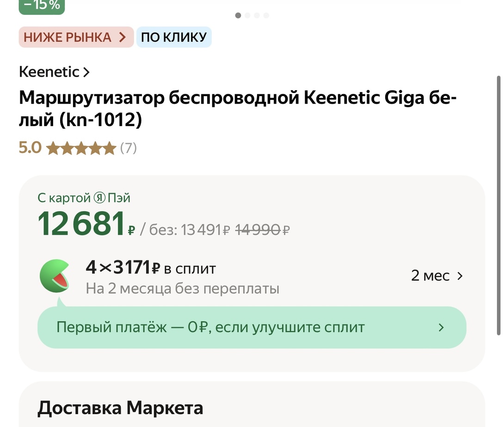Open the "Первый платёж — 0₽" split banner

pyautogui.click(x=252, y=328)
